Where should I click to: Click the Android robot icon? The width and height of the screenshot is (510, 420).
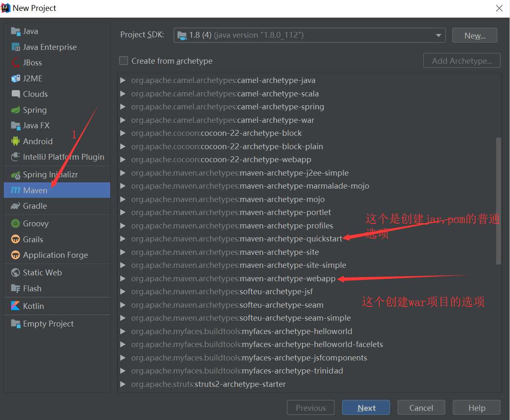[x=16, y=141]
